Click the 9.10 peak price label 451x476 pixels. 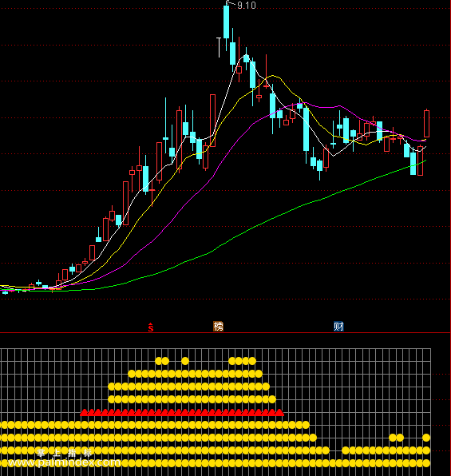[247, 6]
